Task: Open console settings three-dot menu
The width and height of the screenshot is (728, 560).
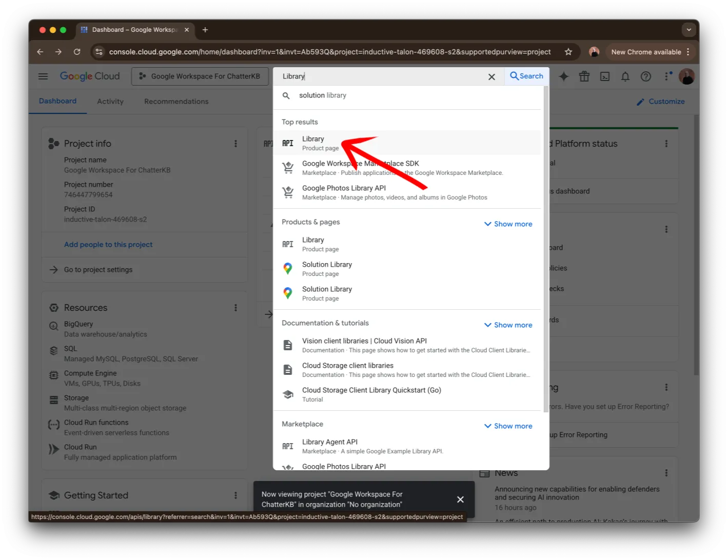Action: click(x=666, y=76)
